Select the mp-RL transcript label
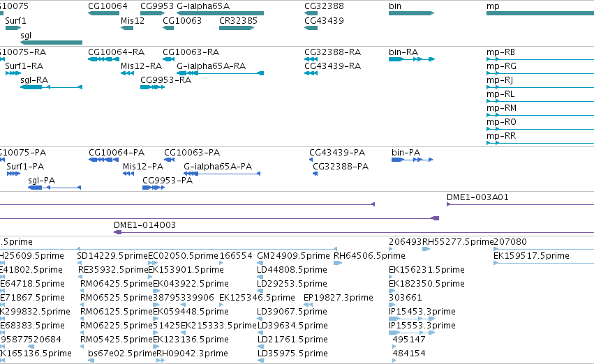The height and width of the screenshot is (364, 594). (x=500, y=94)
